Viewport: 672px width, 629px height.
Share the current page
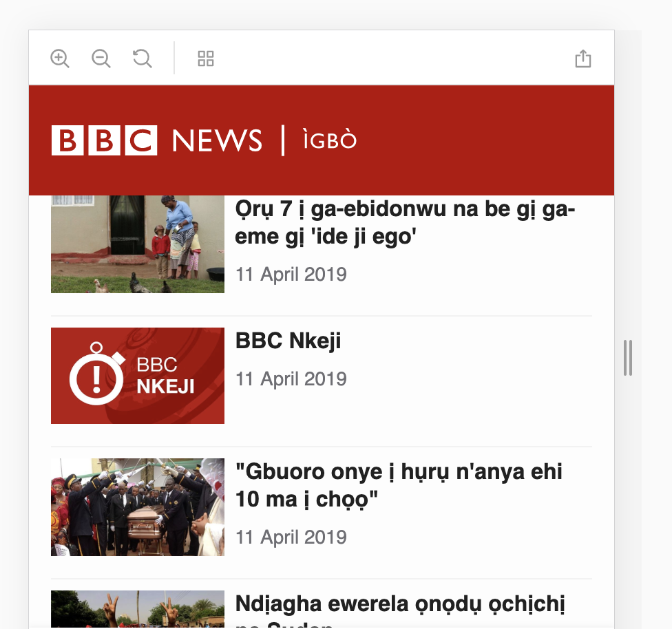(x=583, y=58)
